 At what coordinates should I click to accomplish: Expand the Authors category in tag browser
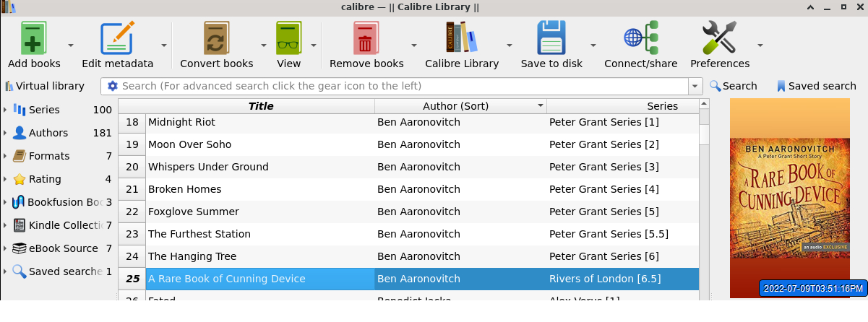pos(6,133)
